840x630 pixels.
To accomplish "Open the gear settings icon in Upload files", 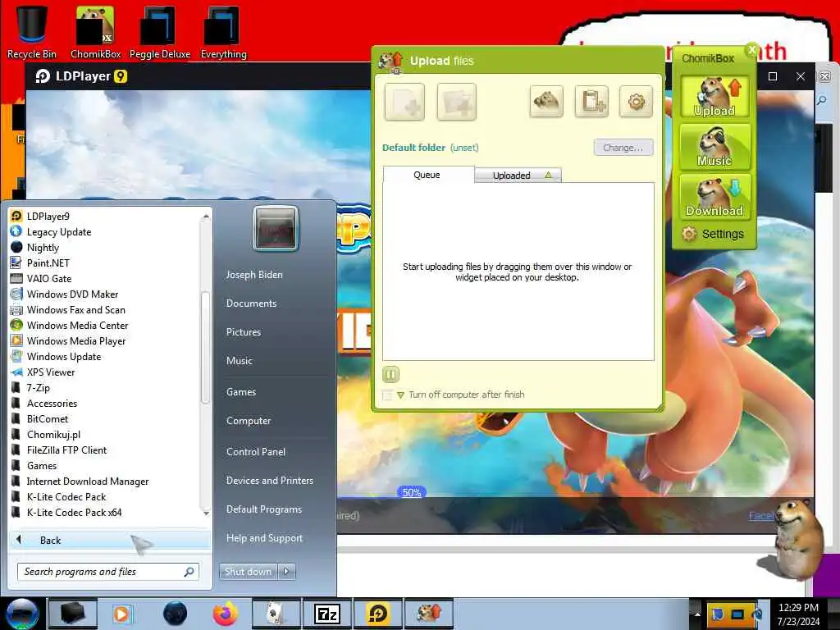I will click(636, 101).
